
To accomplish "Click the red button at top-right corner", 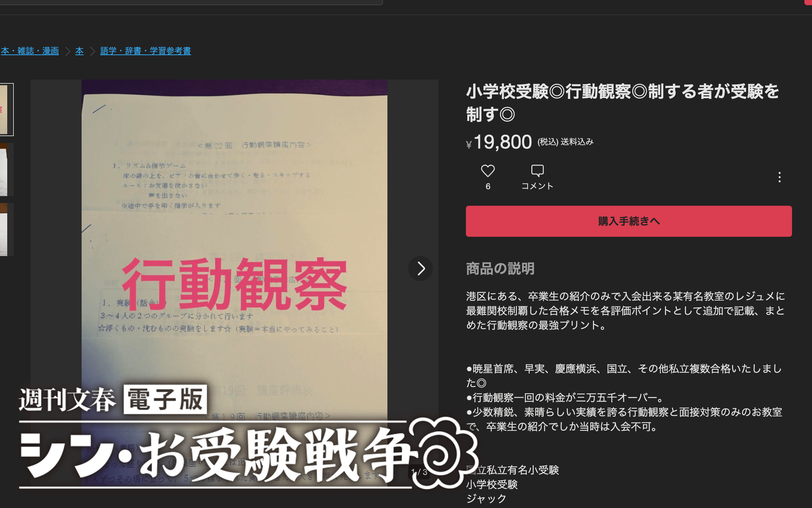I will 808,2.
